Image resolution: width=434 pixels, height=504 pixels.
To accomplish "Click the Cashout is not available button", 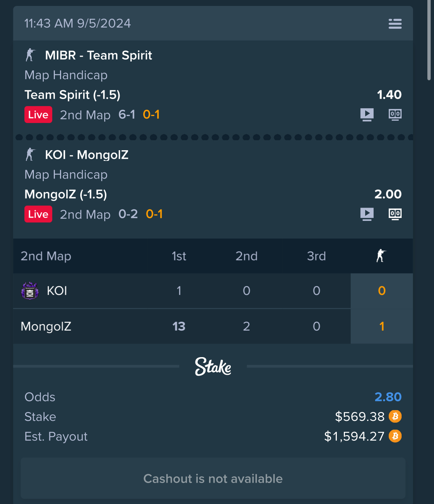I will [213, 478].
